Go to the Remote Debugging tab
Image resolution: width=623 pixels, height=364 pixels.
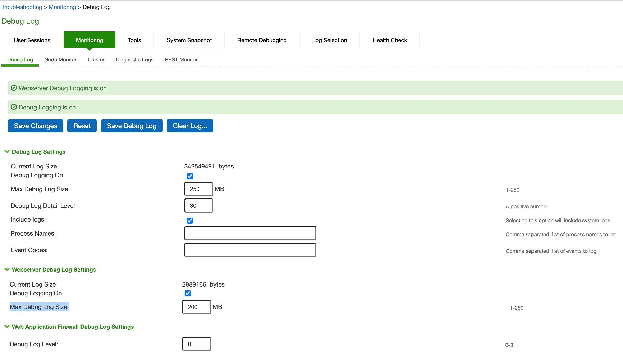click(262, 40)
